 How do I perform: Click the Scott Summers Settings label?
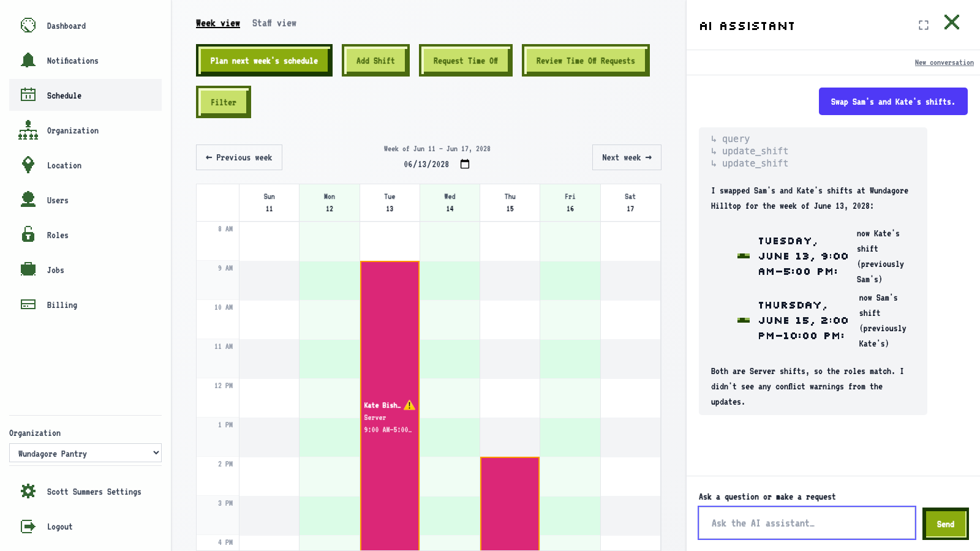click(94, 492)
